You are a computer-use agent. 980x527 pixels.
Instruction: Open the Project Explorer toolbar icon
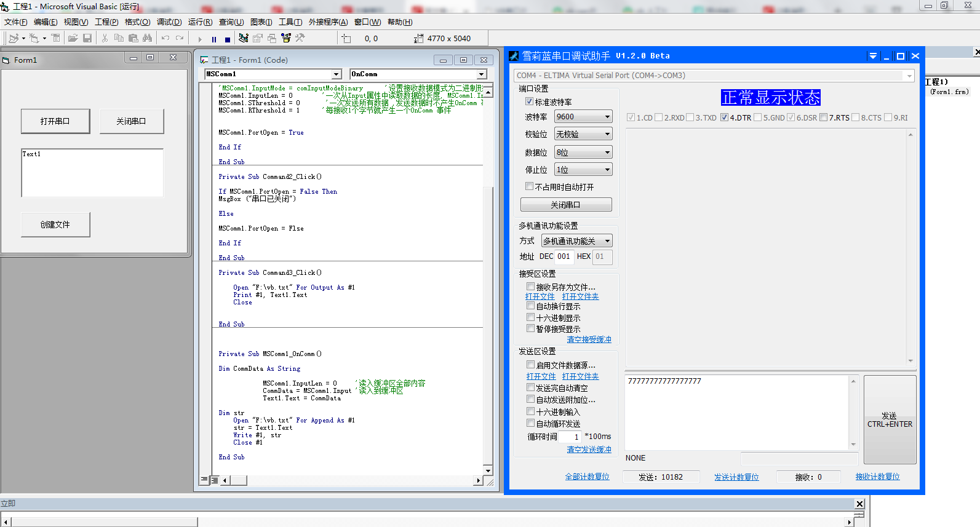click(x=244, y=38)
